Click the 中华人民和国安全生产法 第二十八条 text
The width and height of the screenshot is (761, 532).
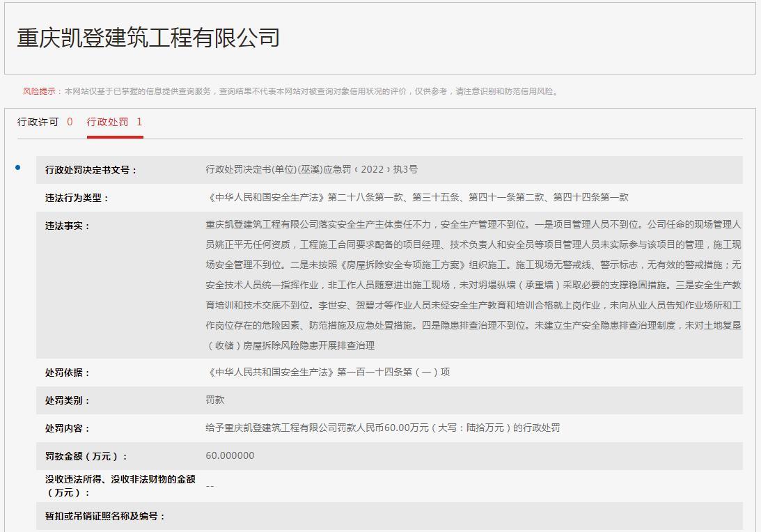(417, 197)
